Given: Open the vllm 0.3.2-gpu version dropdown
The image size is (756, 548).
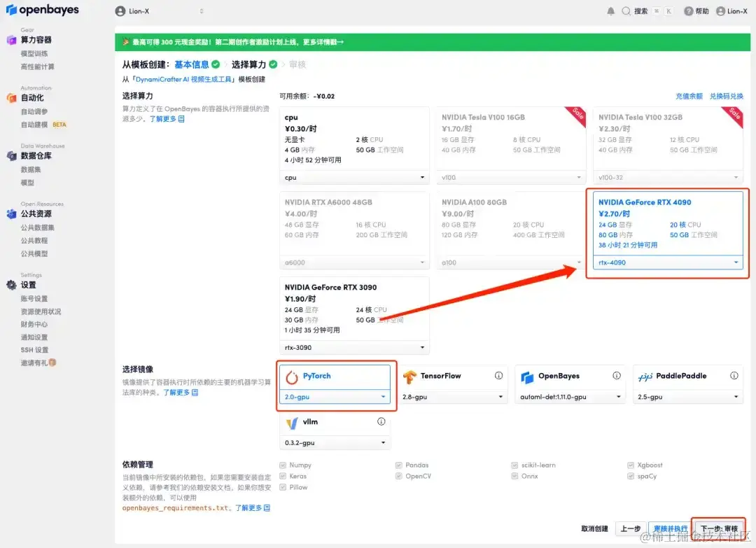Looking at the screenshot, I should pos(335,443).
